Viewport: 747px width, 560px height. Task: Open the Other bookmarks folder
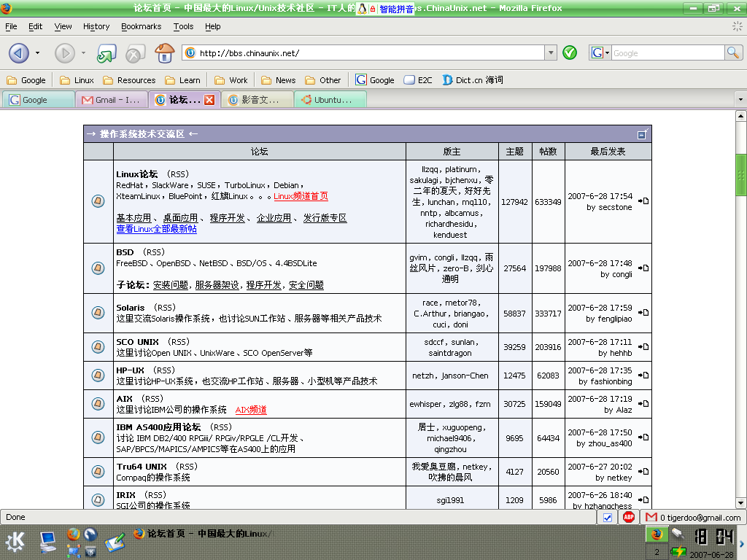322,80
